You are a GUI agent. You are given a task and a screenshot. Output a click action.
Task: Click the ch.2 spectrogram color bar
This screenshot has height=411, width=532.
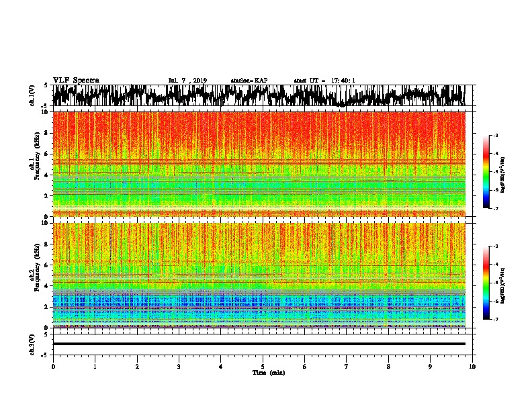486,283
